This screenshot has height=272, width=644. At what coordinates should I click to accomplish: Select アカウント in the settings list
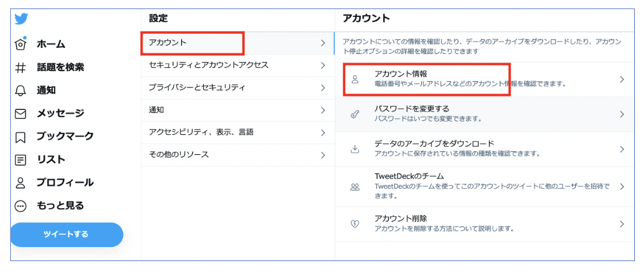click(238, 42)
